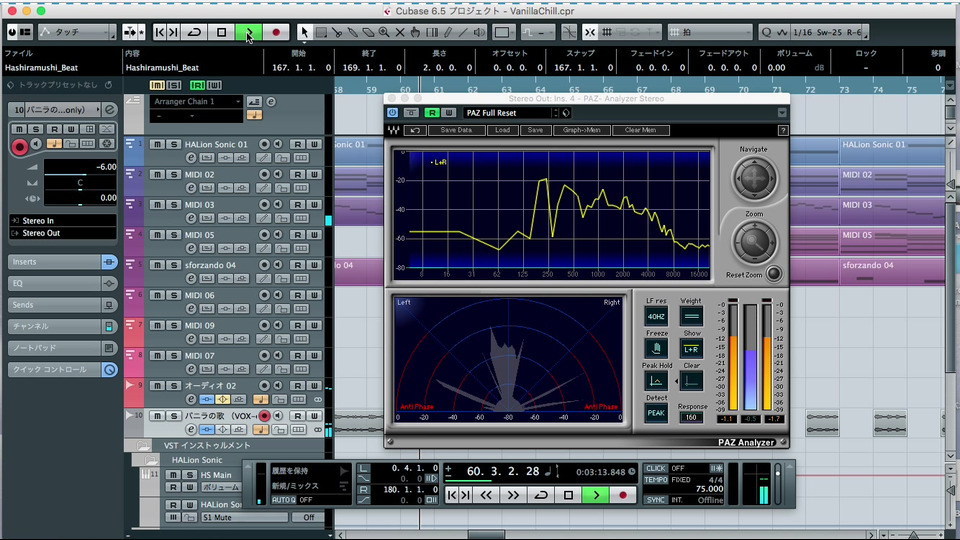The image size is (960, 540).
Task: Click Stereo Out routing field
Action: [x=62, y=233]
